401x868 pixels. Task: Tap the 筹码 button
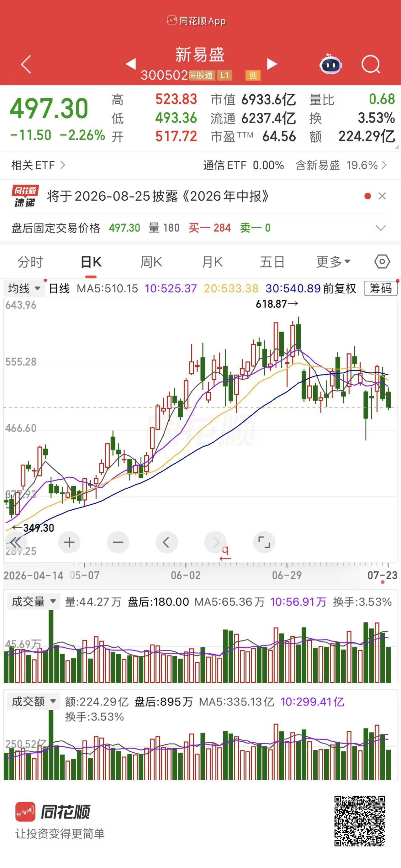tap(381, 288)
